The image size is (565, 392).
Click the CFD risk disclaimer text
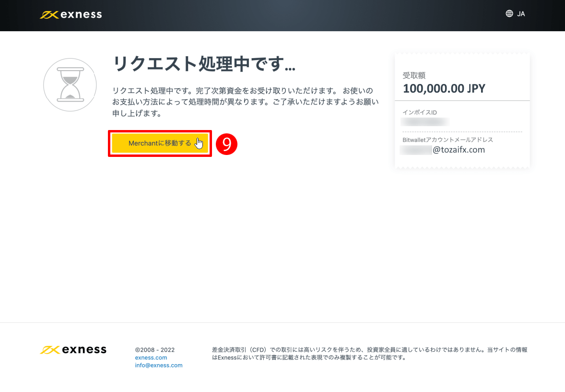[369, 354]
